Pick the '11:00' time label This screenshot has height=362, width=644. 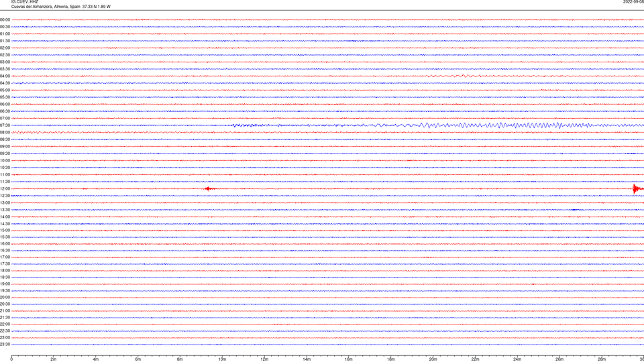click(x=5, y=174)
